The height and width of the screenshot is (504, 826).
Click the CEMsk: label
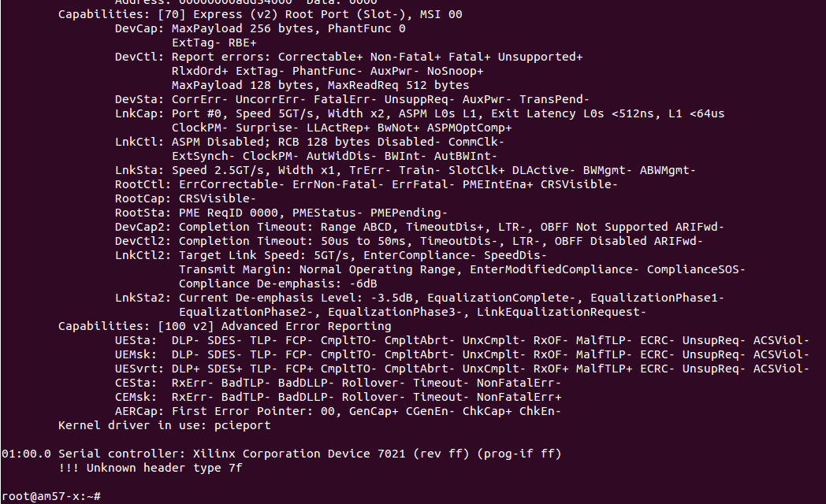coord(136,397)
